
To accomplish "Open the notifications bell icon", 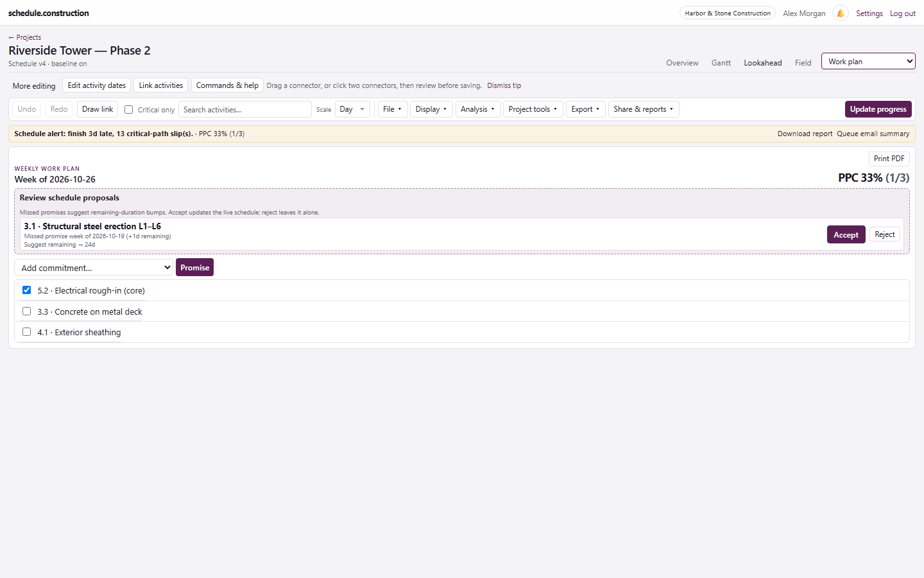I will point(841,13).
